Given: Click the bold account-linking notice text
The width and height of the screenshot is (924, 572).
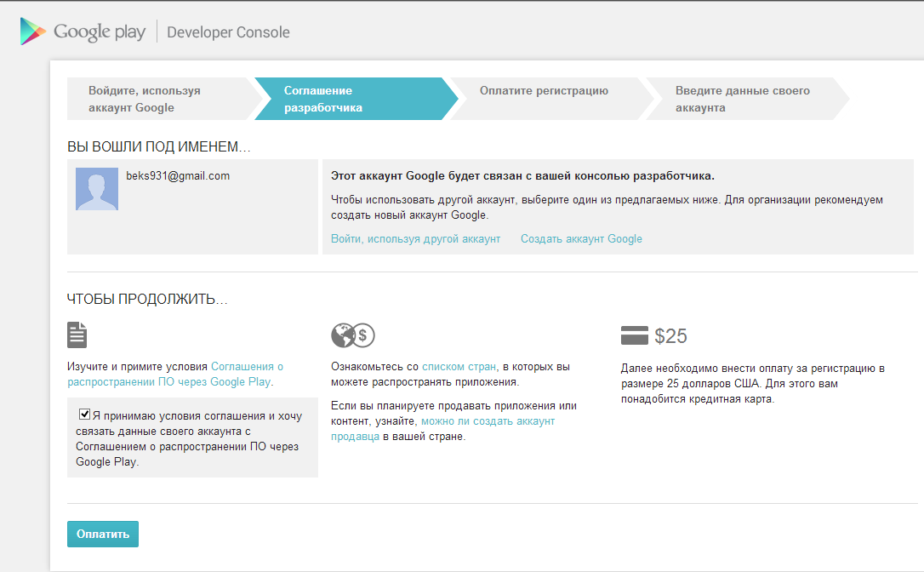Looking at the screenshot, I should pos(522,175).
